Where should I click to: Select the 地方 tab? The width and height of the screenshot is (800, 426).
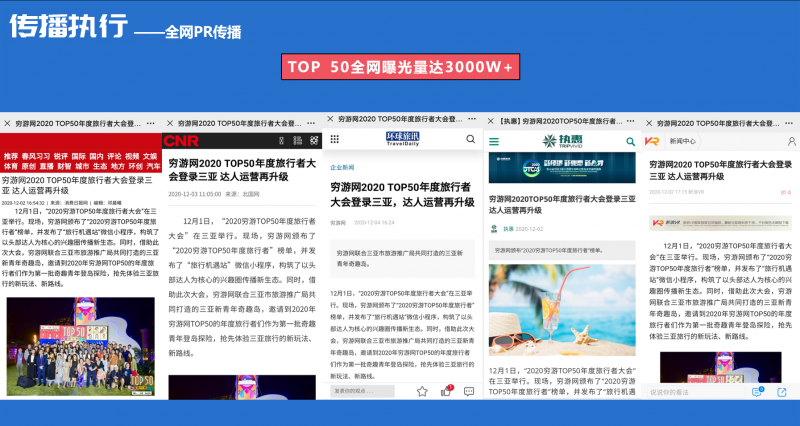point(118,166)
